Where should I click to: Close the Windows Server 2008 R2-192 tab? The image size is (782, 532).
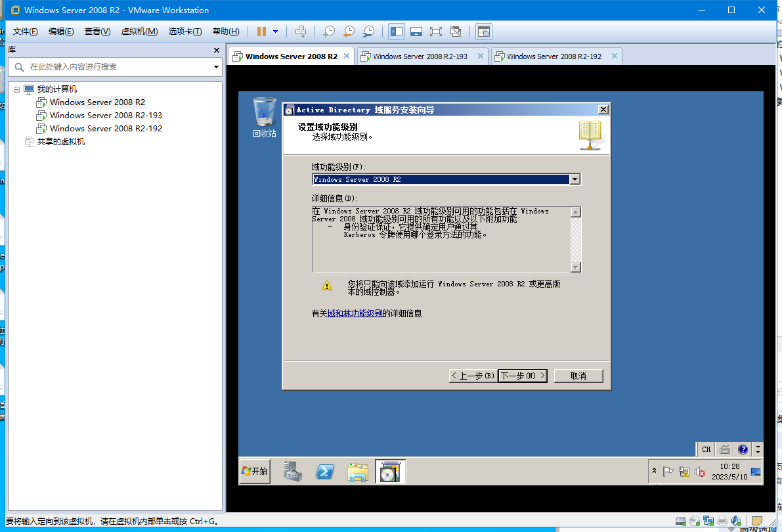click(615, 56)
